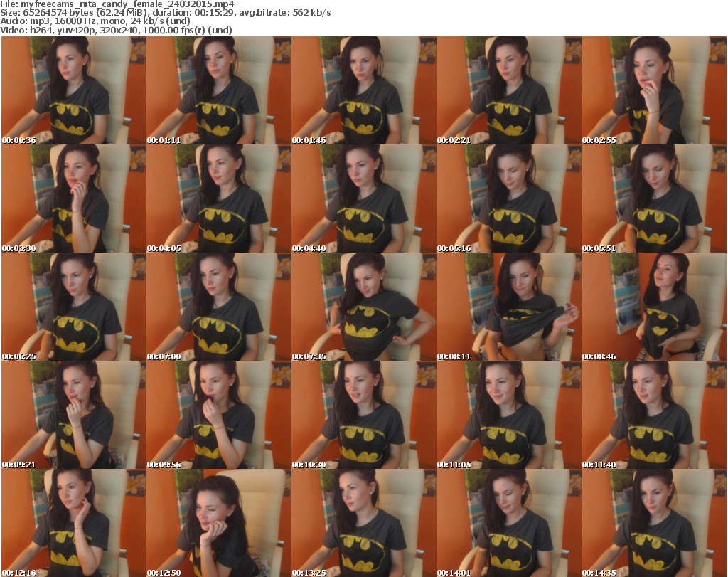Select the thumbnail at 00:09:56
The height and width of the screenshot is (577, 728).
pos(219,415)
